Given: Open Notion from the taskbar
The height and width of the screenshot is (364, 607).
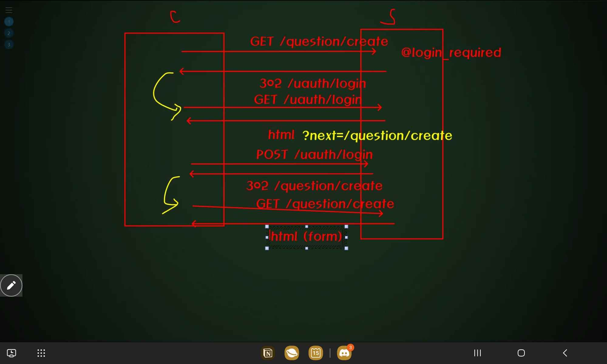Looking at the screenshot, I should pos(268,353).
